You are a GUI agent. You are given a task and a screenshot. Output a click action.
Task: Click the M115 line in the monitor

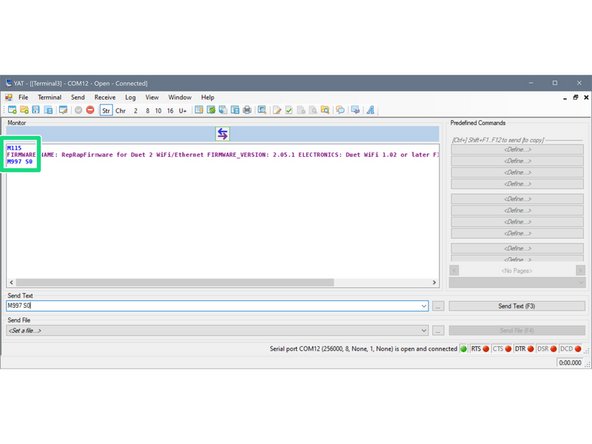click(x=14, y=148)
